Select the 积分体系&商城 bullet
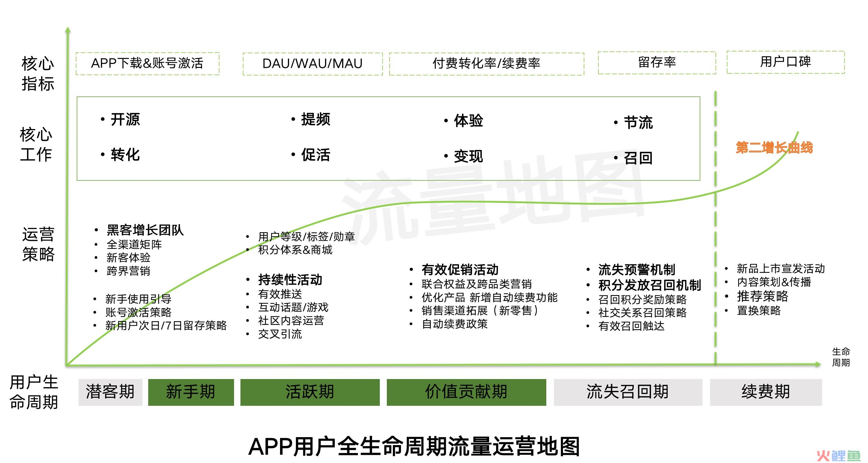868x463 pixels. point(295,249)
